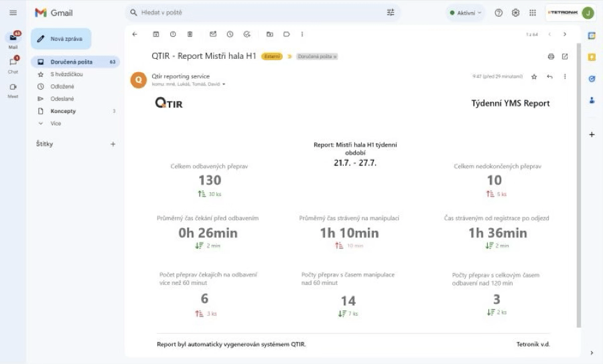Add a new label next to Štítky
603x364 pixels.
(113, 144)
